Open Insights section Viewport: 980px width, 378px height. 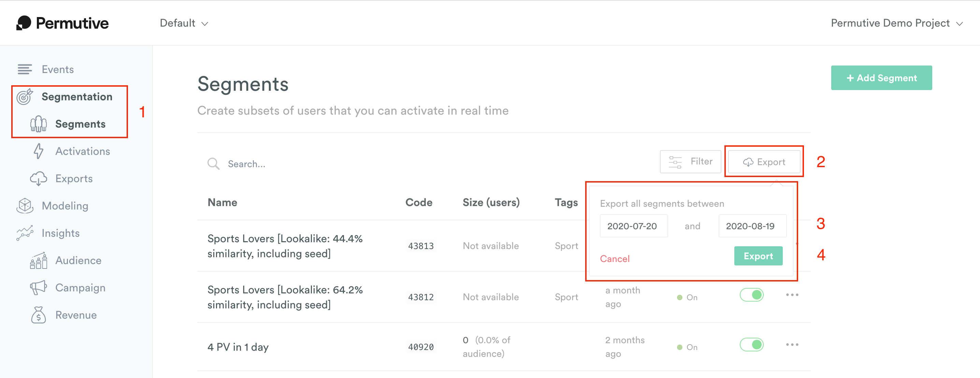coord(60,233)
